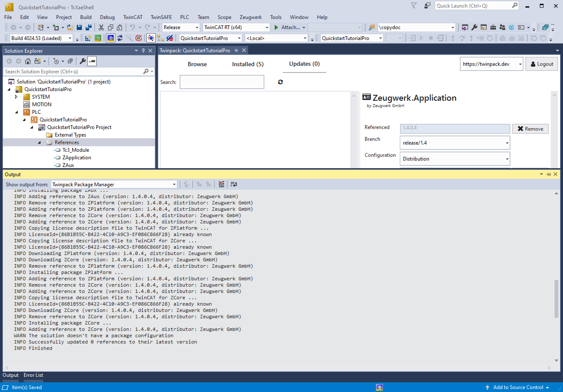563x392 pixels.
Task: Click the Pending Changes Filter clock icon
Action: (56, 61)
